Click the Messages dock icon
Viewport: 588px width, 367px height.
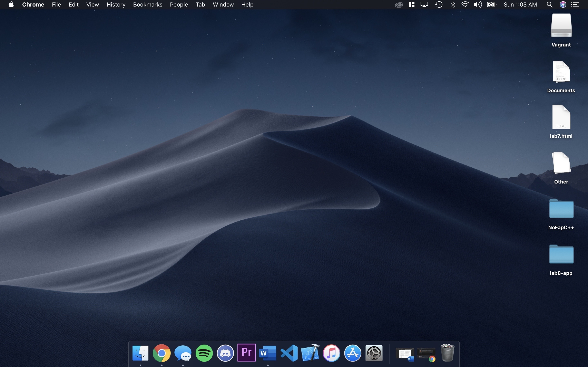[x=183, y=353]
